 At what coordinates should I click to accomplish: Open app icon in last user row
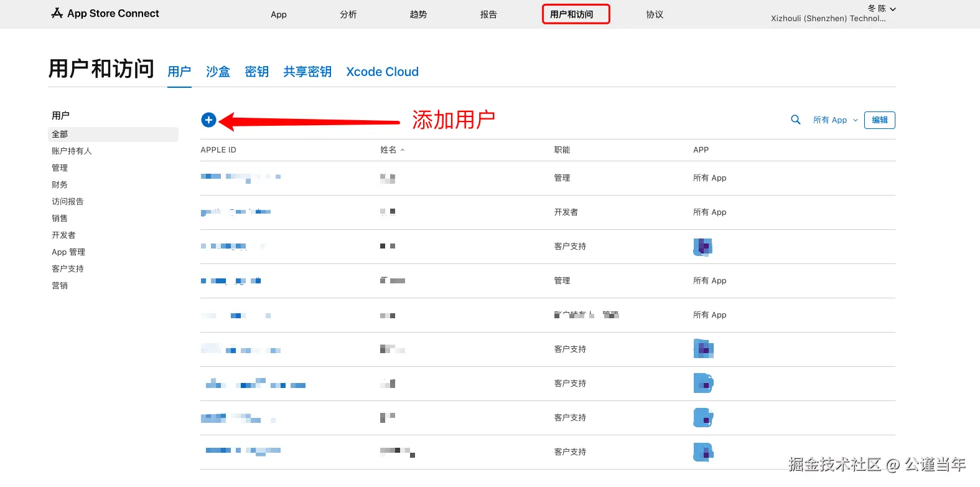703,452
